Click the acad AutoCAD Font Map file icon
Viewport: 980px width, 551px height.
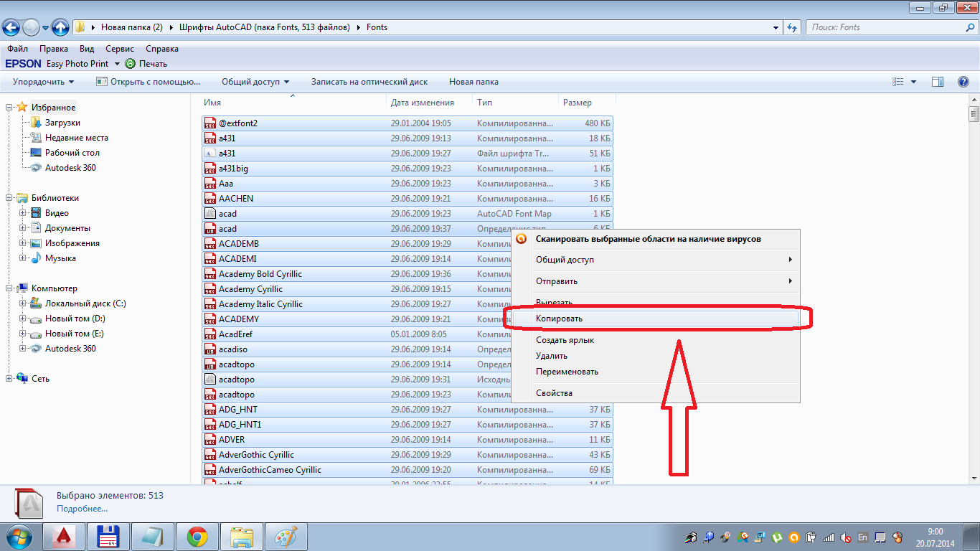(209, 214)
